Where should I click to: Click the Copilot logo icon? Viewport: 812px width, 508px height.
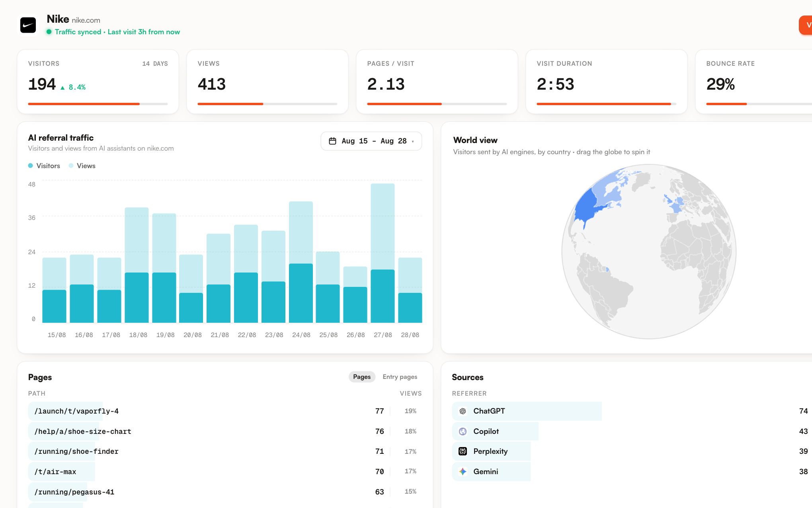tap(463, 432)
